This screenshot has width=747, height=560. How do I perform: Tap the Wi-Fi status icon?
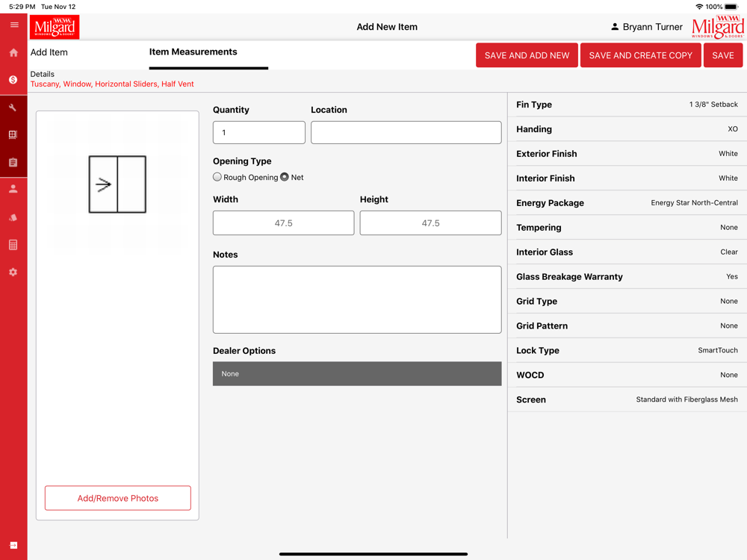point(699,7)
